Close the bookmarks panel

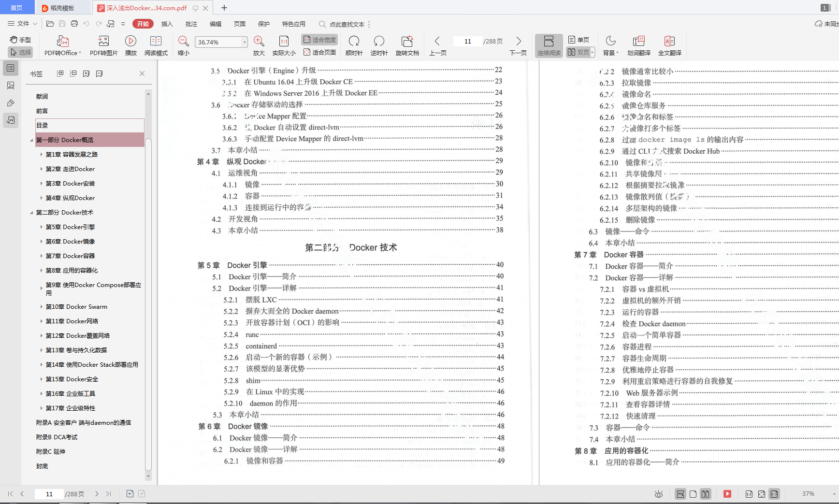coord(142,73)
